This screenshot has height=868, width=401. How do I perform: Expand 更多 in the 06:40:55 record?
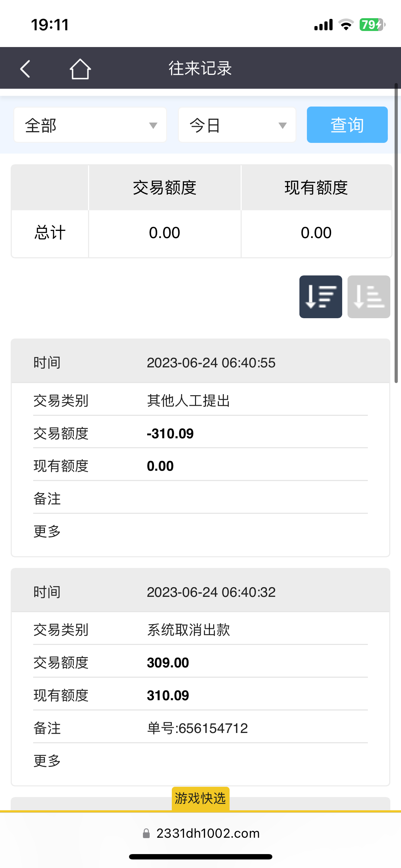pyautogui.click(x=47, y=531)
